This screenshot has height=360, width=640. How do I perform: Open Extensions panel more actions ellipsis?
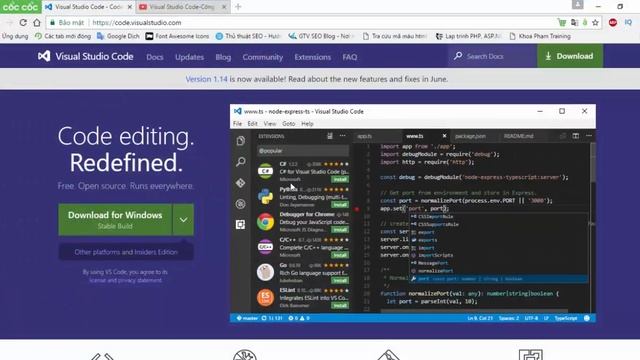point(342,136)
